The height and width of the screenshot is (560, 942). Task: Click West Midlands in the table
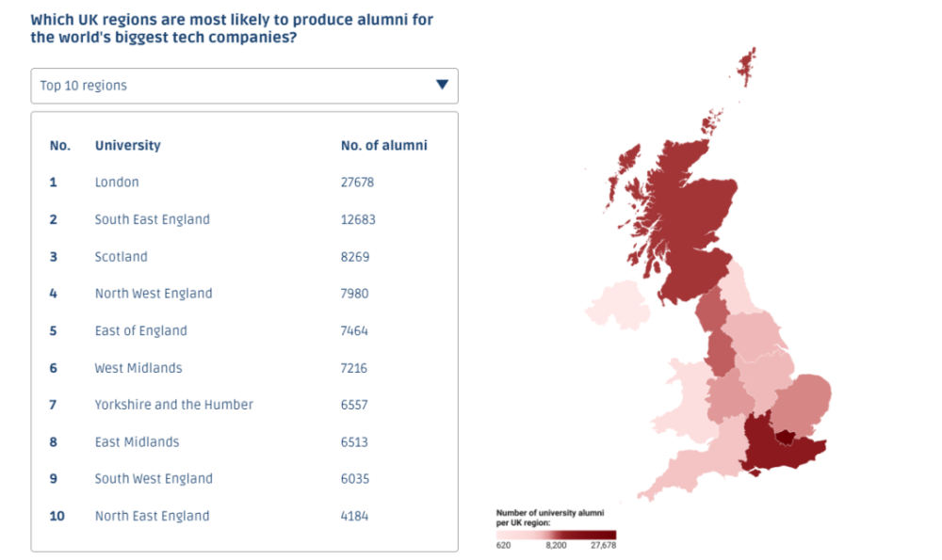coord(138,368)
